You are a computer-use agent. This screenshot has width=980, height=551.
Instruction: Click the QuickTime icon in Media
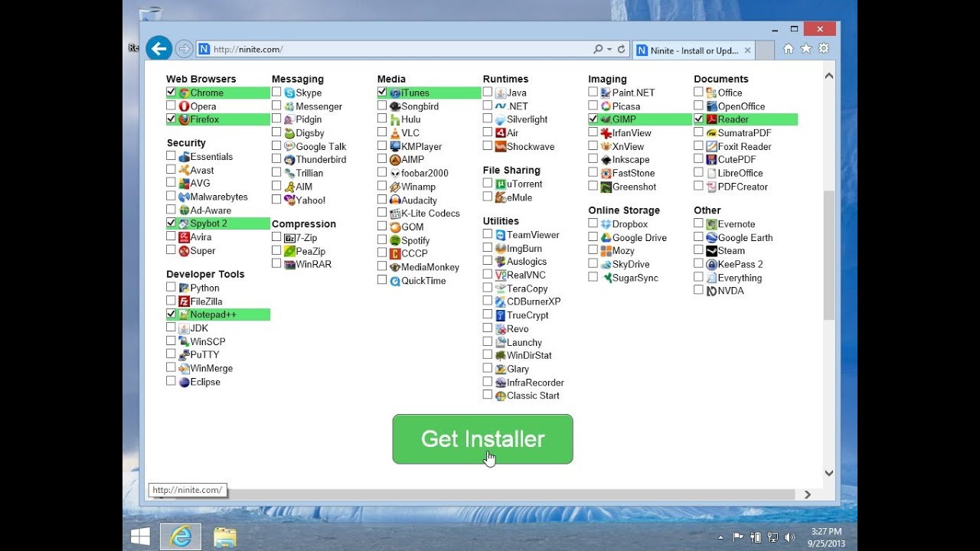point(395,281)
